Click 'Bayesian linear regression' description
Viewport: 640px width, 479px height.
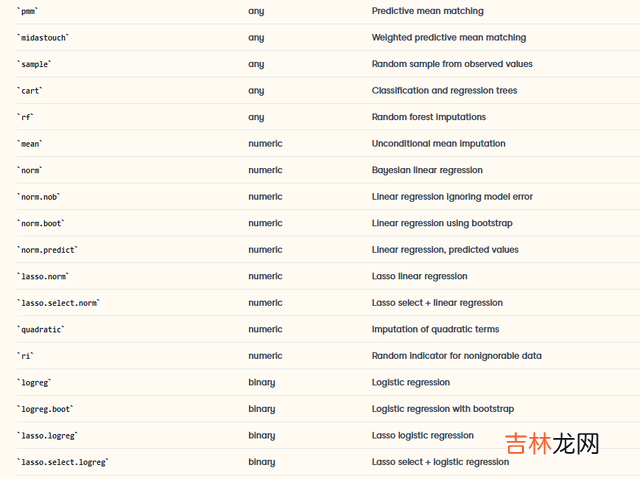click(x=427, y=170)
